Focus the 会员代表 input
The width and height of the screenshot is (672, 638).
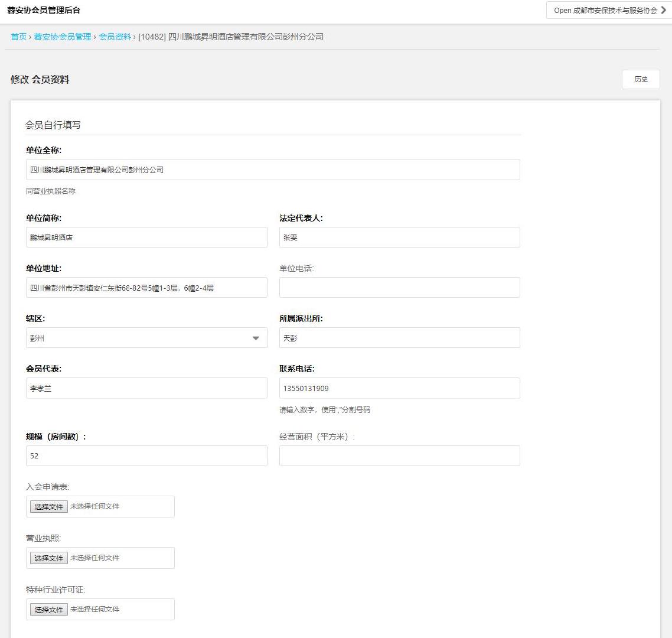pyautogui.click(x=146, y=388)
